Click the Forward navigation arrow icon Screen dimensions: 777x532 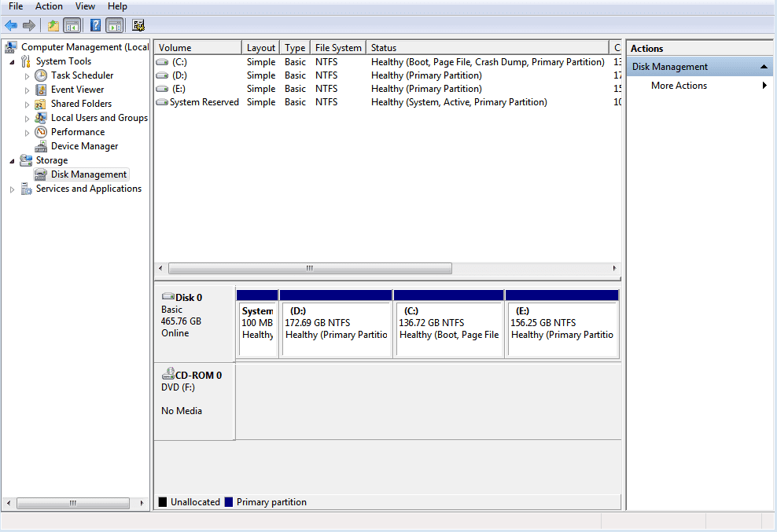coord(30,25)
